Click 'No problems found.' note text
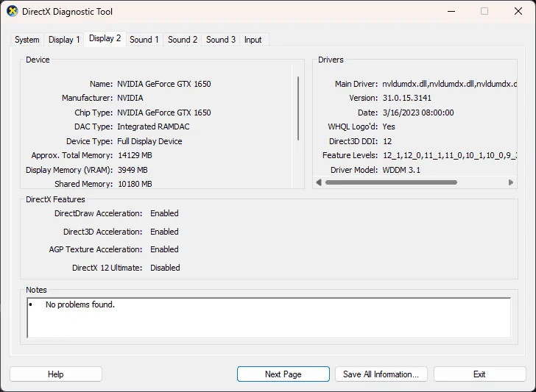Image resolution: width=536 pixels, height=392 pixels. (80, 304)
